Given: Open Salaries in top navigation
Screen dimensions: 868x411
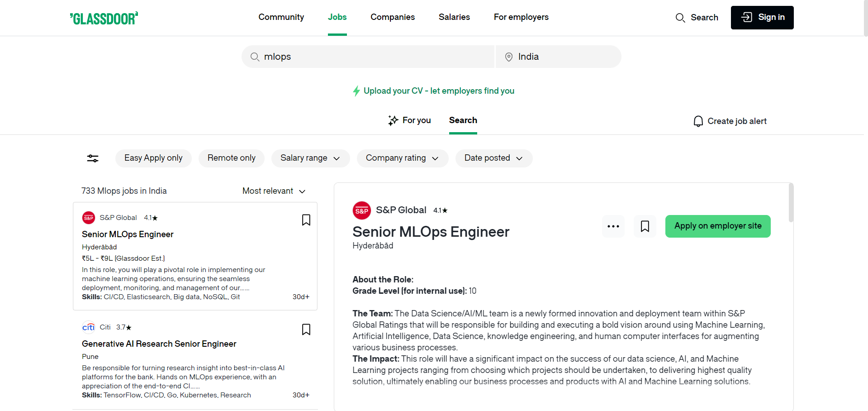Looking at the screenshot, I should click(454, 17).
